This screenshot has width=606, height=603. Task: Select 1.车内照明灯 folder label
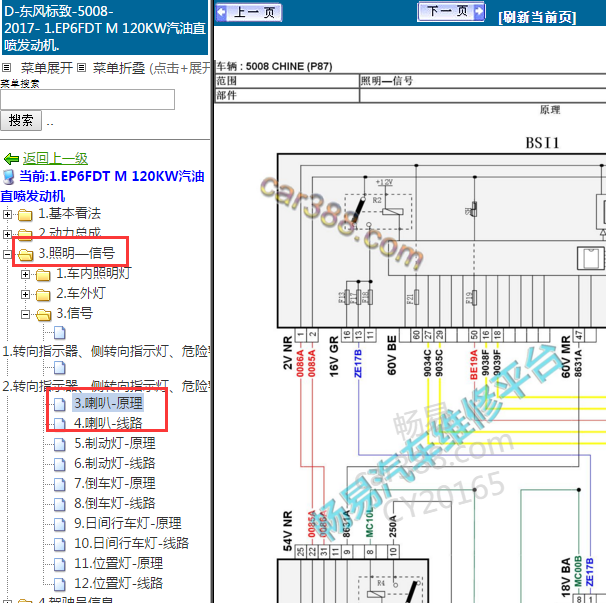tap(93, 273)
